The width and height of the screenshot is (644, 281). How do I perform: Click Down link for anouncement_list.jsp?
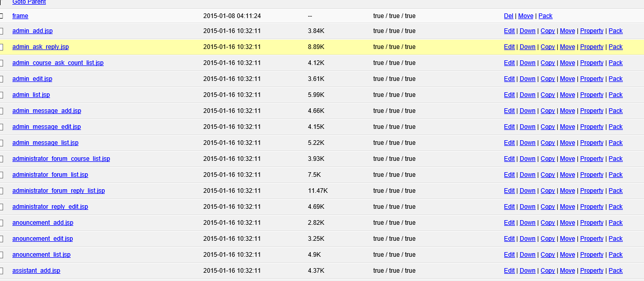pos(527,255)
